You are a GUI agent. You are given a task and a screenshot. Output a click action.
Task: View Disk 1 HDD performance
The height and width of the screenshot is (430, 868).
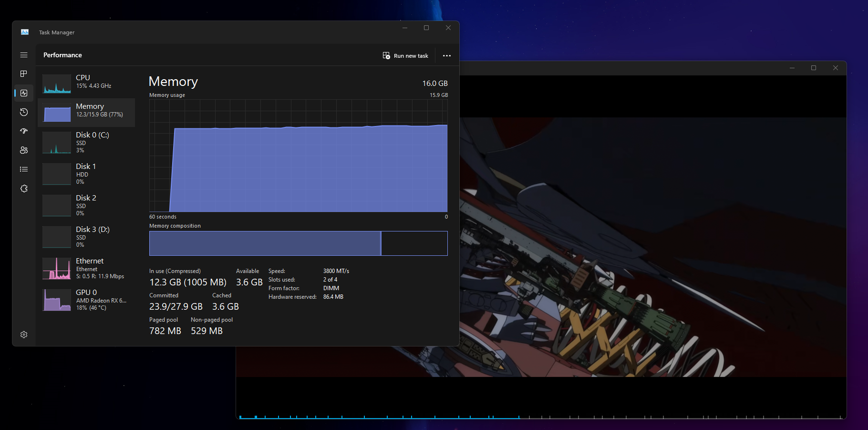86,174
